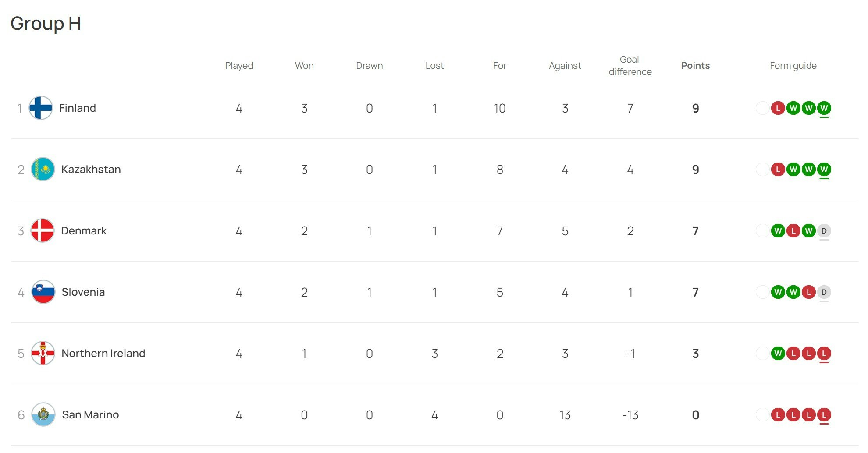Screen dimensions: 868x453
Task: Click Finland's red L form badge
Action: [778, 108]
